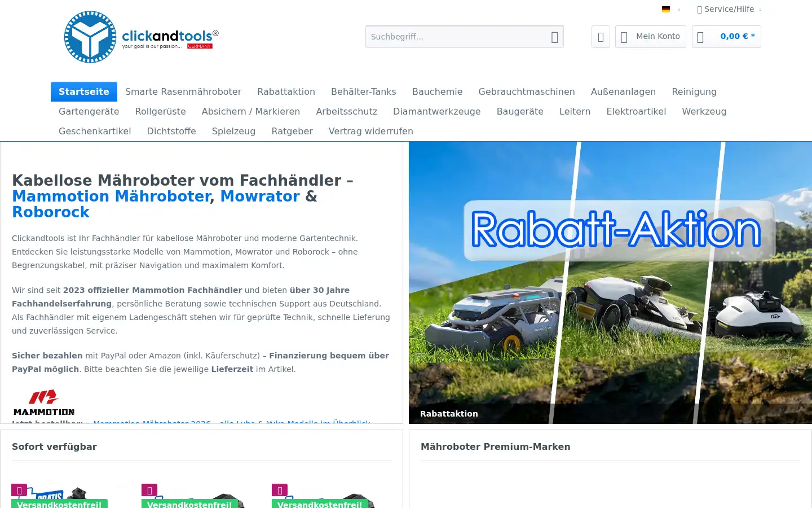Open Gebrauchtmaschinen category
The height and width of the screenshot is (508, 812).
coord(527,91)
